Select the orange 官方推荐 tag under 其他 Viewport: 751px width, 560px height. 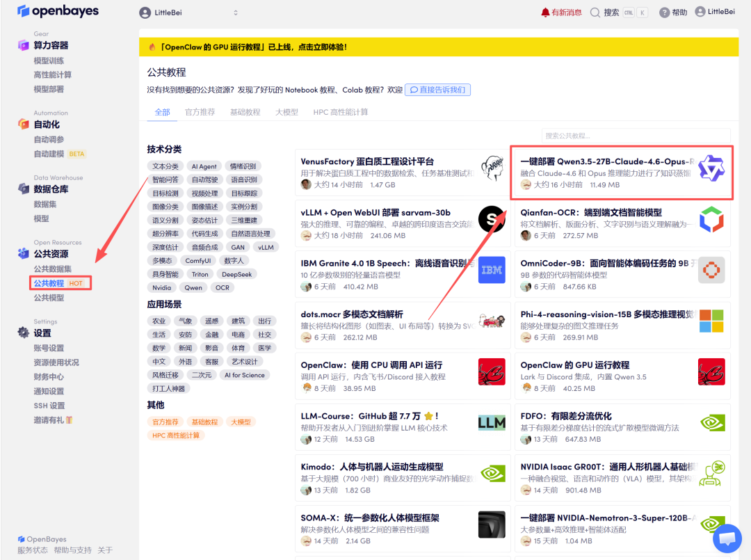click(x=165, y=422)
